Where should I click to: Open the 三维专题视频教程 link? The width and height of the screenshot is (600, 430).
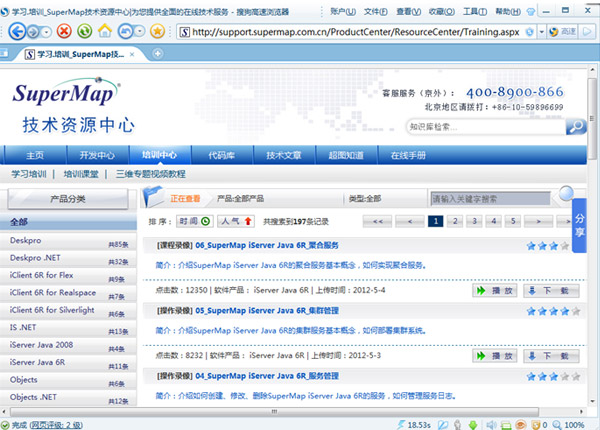[151, 174]
